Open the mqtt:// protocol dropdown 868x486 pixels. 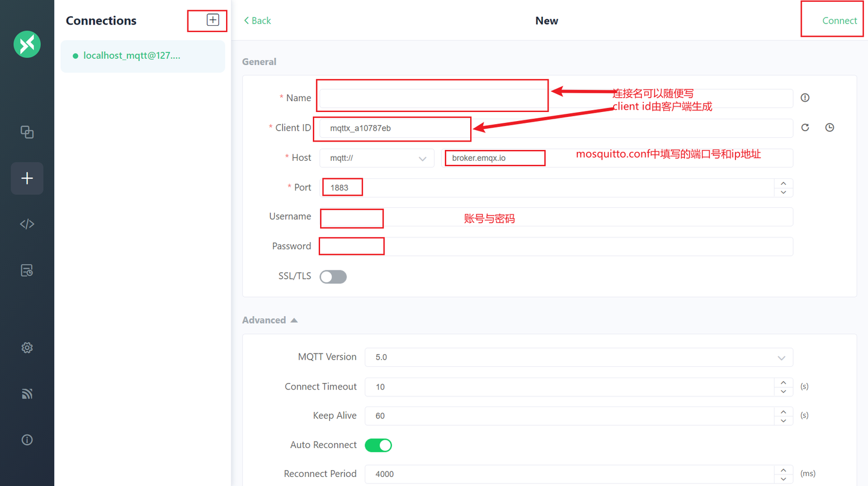click(x=377, y=158)
